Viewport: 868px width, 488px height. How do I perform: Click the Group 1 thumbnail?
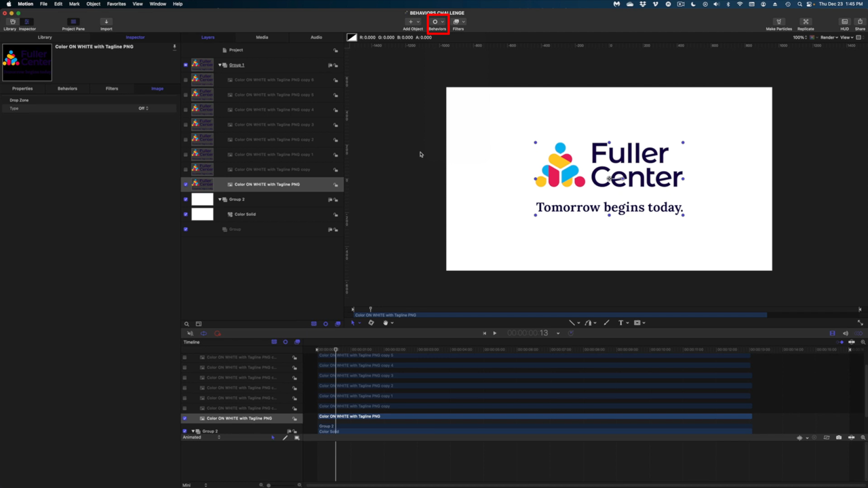coord(202,65)
